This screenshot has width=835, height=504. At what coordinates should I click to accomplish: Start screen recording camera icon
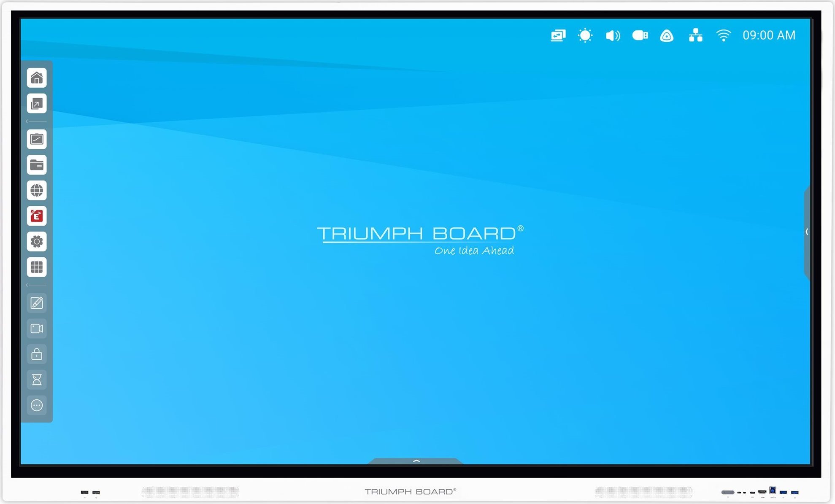click(x=37, y=329)
